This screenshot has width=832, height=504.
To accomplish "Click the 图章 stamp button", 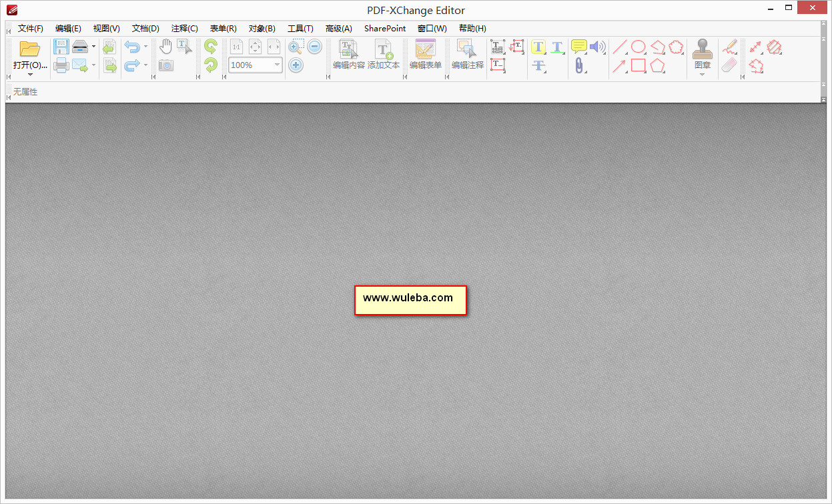I will [702, 53].
